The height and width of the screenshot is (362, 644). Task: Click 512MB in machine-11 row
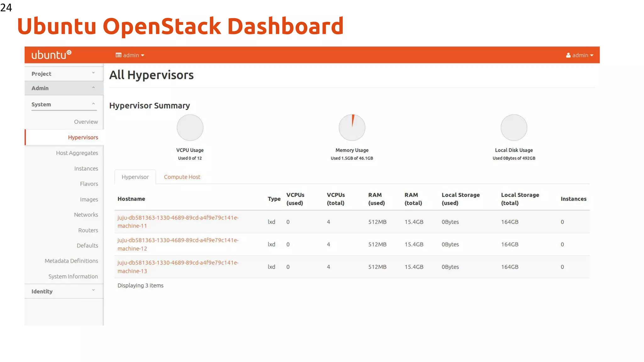(377, 222)
